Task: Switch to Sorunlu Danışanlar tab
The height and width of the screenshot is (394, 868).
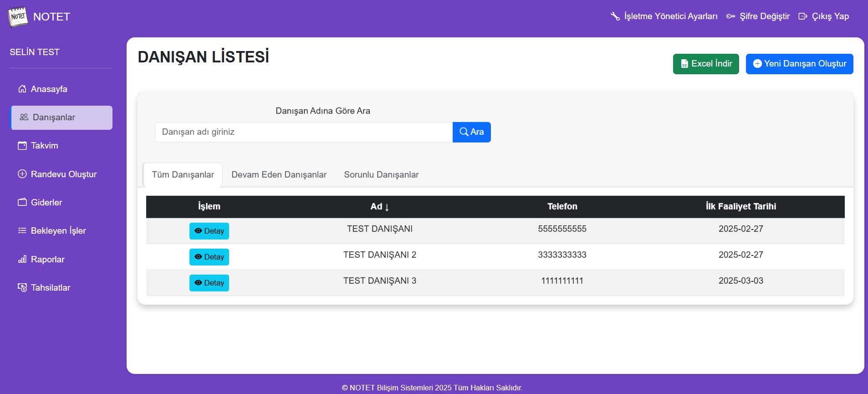Action: click(381, 175)
